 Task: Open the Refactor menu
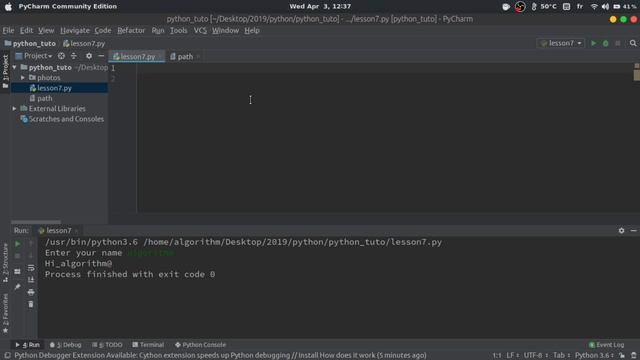point(131,31)
